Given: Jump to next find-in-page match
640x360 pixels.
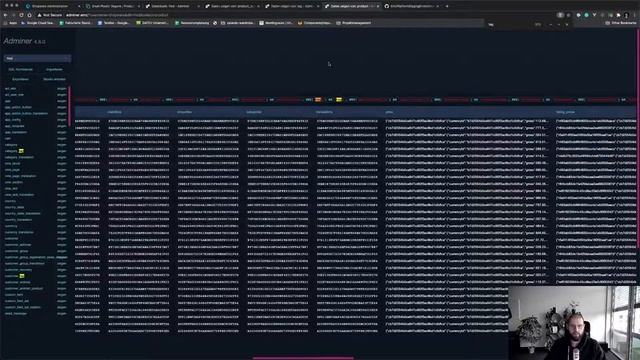Looking at the screenshot, I should (558, 24).
